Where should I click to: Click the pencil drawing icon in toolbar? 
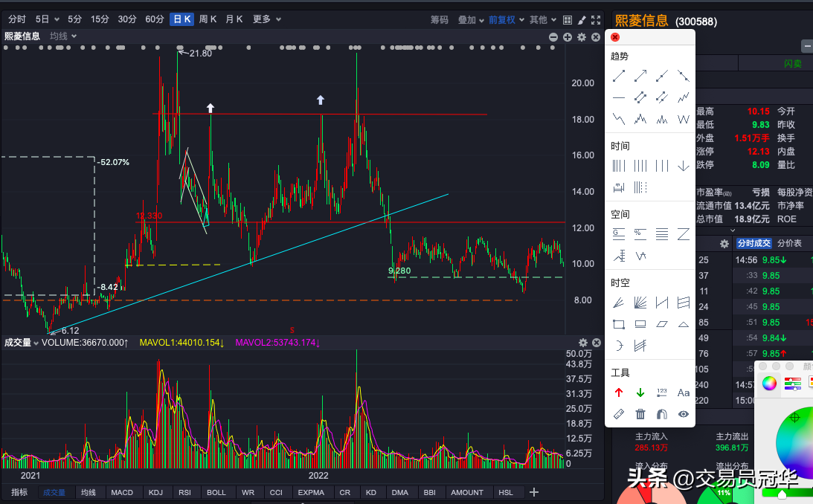582,19
